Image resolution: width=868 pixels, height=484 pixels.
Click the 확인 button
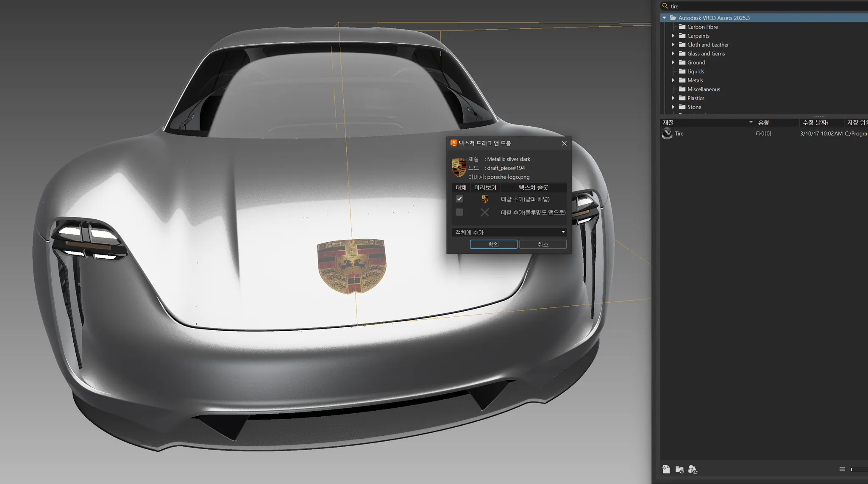493,244
